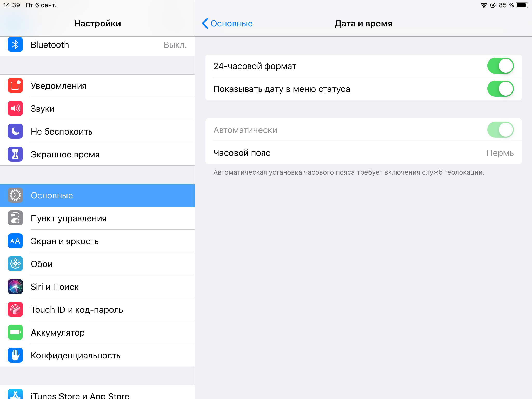Open Экран и яркость settings
532x399 pixels.
tap(97, 241)
